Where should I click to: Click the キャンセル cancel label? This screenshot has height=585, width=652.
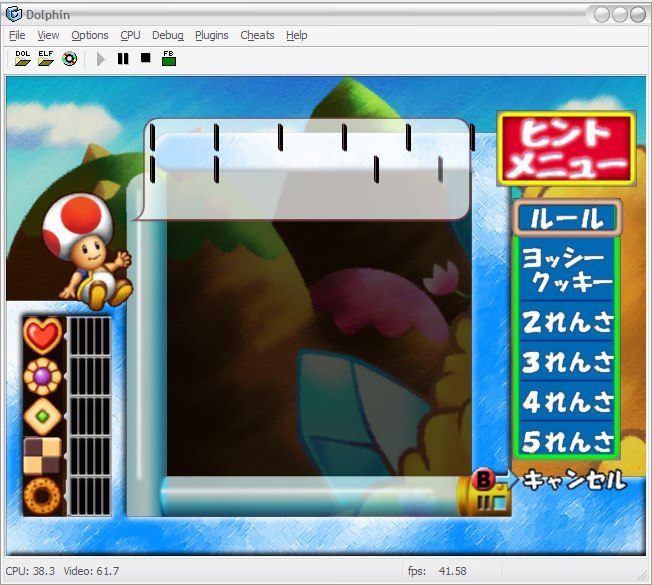pos(574,480)
